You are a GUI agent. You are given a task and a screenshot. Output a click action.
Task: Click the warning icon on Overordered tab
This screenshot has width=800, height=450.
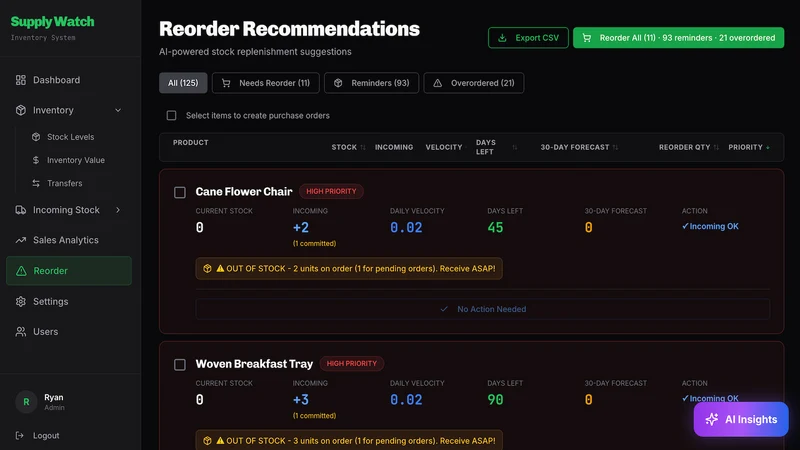(438, 83)
